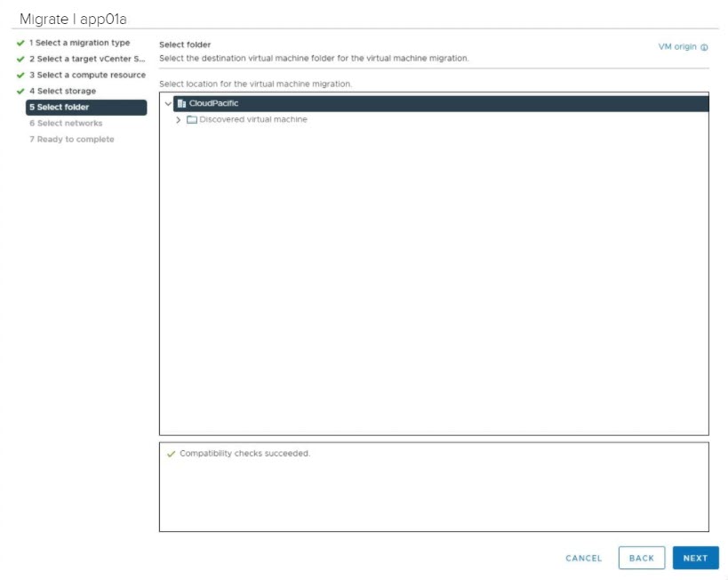
Task: Return to step 4 Select storage
Action: click(62, 92)
